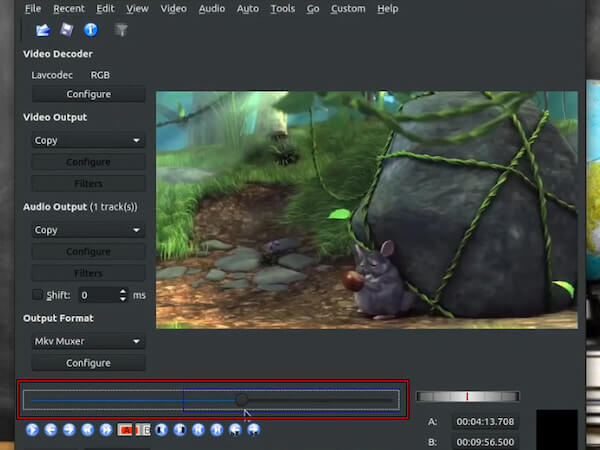This screenshot has height=450, width=600.
Task: Increase Shift value with up arrow
Action: pos(123,291)
